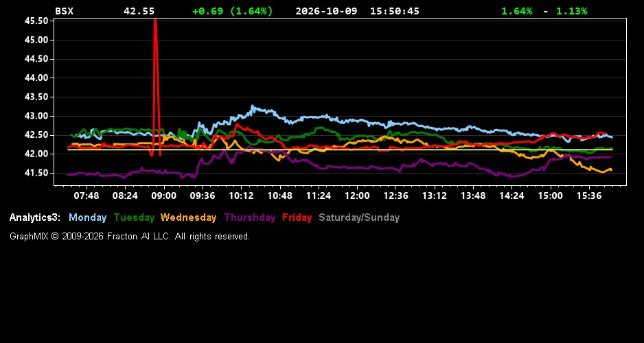
Task: Toggle the Thurshday legend entry
Action: click(250, 217)
